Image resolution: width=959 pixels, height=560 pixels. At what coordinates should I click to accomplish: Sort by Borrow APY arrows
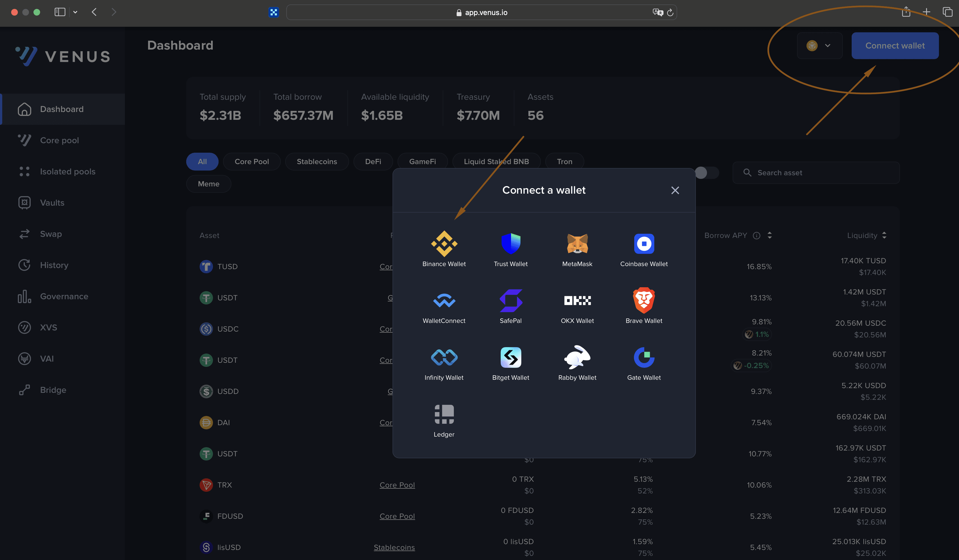pos(769,235)
